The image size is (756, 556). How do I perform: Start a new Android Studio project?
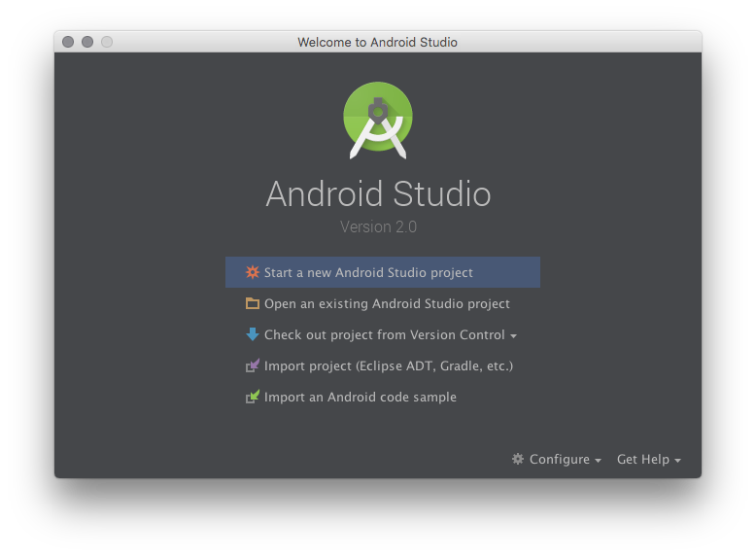point(382,272)
